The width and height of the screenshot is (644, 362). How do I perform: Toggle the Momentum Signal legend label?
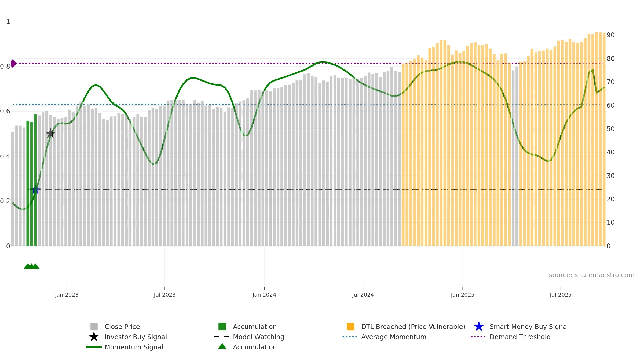pyautogui.click(x=134, y=347)
